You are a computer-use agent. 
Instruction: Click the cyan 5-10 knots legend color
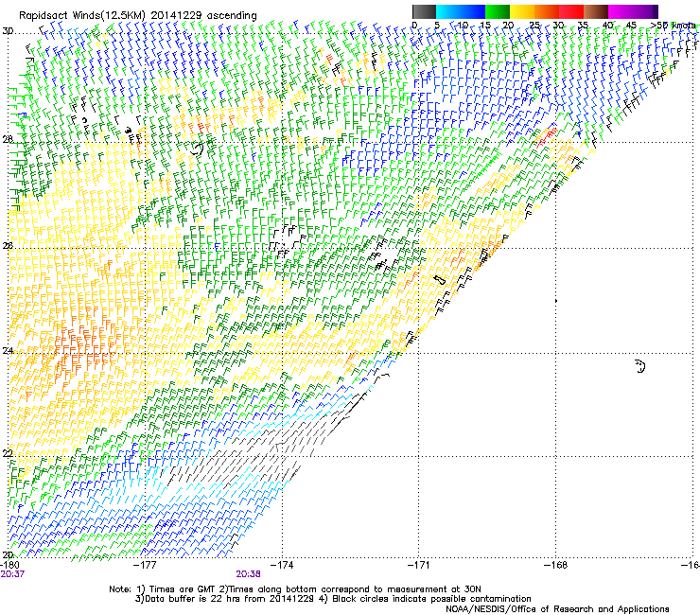coord(448,11)
